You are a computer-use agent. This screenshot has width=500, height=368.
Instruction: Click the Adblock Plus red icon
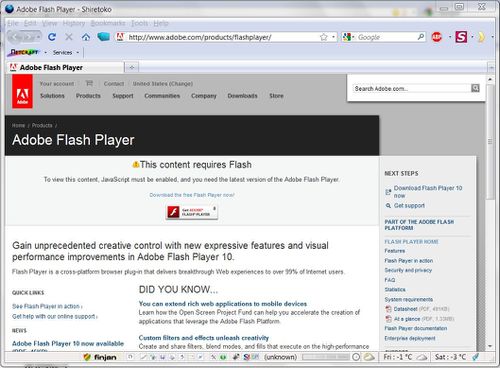(x=437, y=37)
